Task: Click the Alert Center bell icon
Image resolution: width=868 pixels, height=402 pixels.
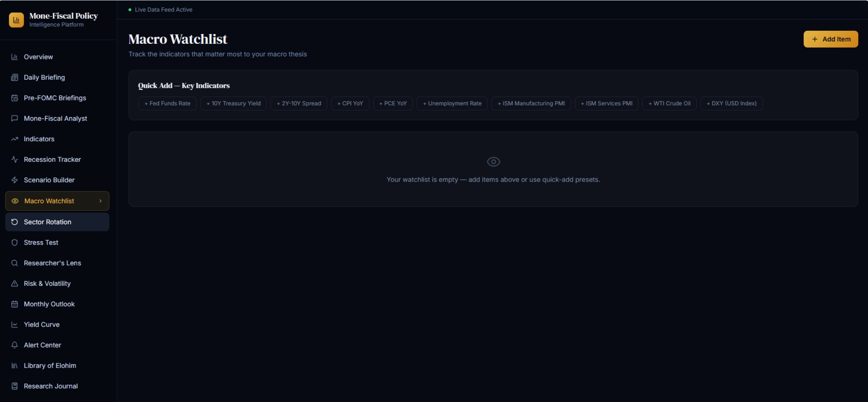Action: click(14, 345)
